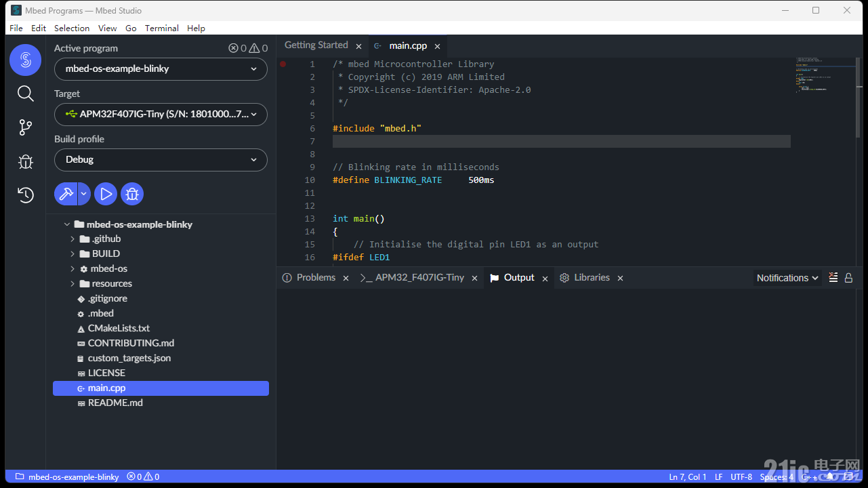Click the UTF-8 encoding indicator
The width and height of the screenshot is (868, 488).
741,477
